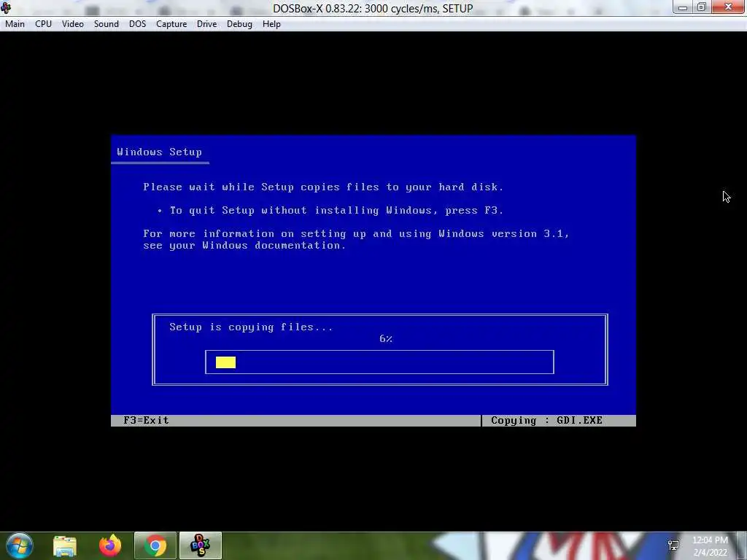The image size is (747, 560).
Task: Switch to Chrome in the taskbar
Action: click(155, 545)
